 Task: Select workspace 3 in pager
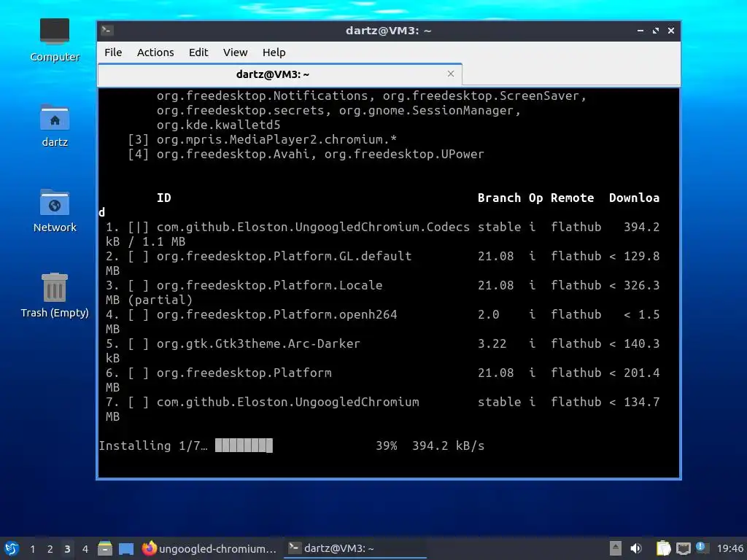(x=67, y=549)
